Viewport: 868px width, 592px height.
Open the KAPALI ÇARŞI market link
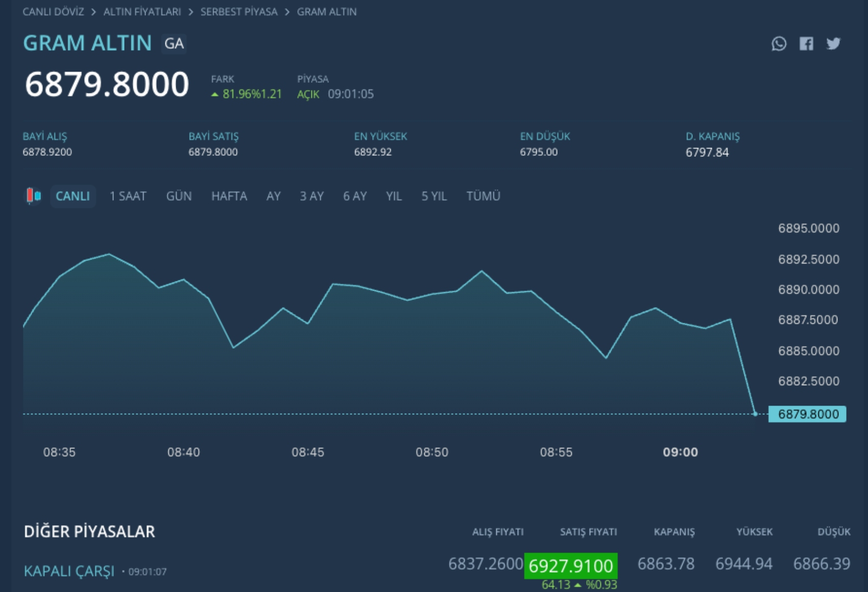(x=69, y=571)
